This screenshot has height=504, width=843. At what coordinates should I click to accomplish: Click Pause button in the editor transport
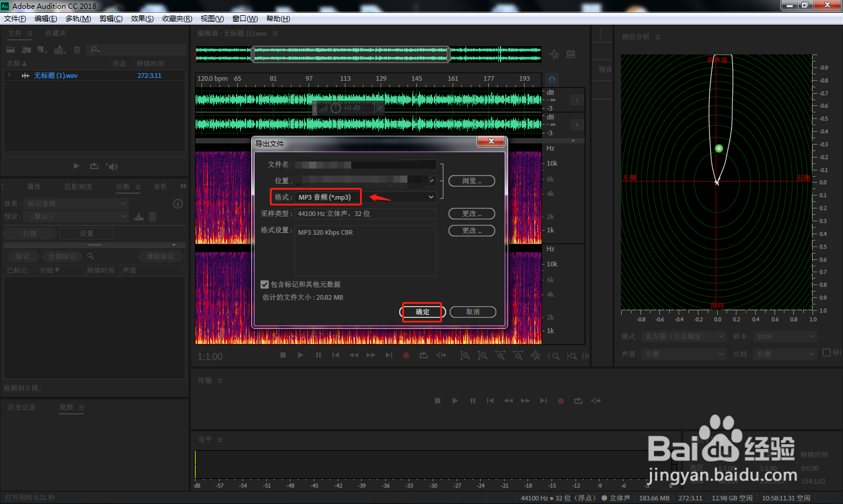[x=318, y=355]
